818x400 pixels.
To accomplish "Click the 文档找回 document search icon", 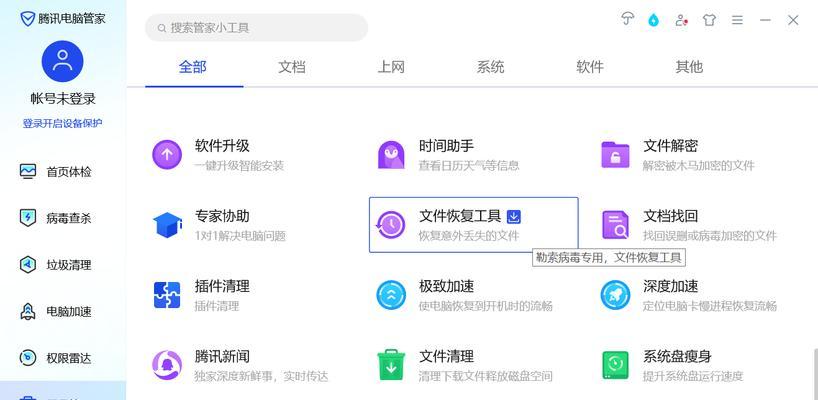I will (615, 225).
